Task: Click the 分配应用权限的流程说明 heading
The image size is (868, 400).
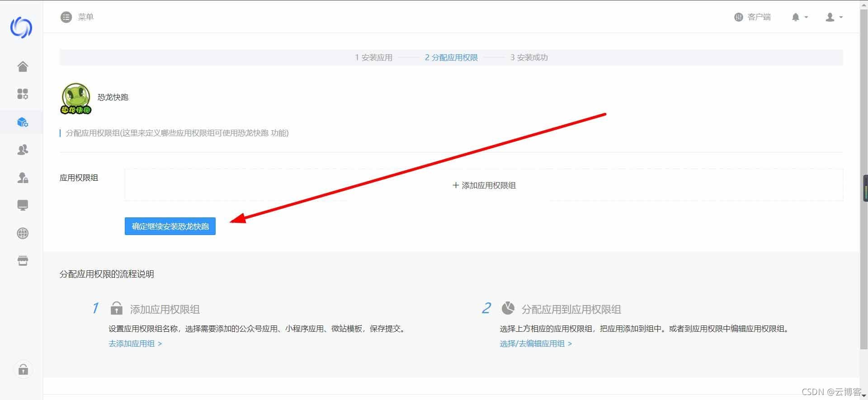Action: point(107,274)
